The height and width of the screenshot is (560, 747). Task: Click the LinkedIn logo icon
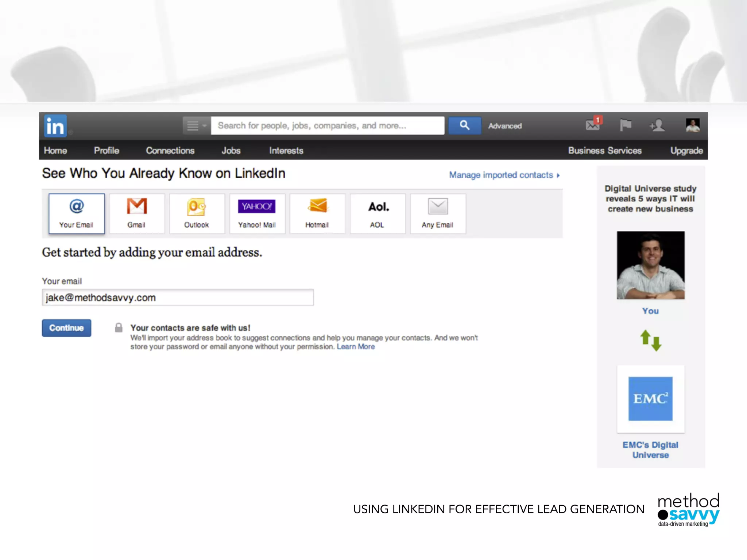(x=55, y=126)
